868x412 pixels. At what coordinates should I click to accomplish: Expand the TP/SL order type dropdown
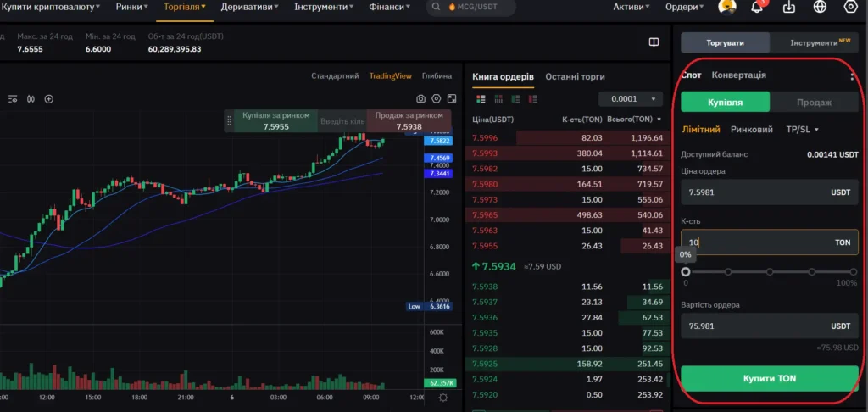tap(802, 130)
